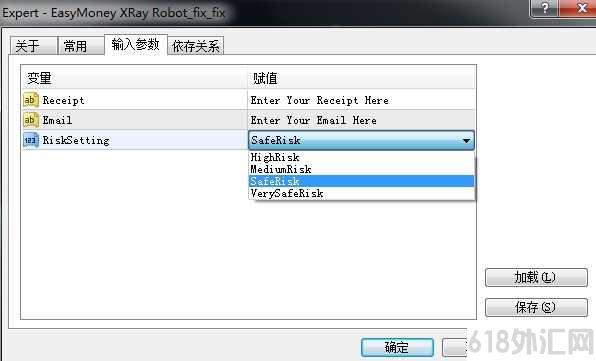
Task: Select the Receipt variable name
Action: click(x=63, y=100)
